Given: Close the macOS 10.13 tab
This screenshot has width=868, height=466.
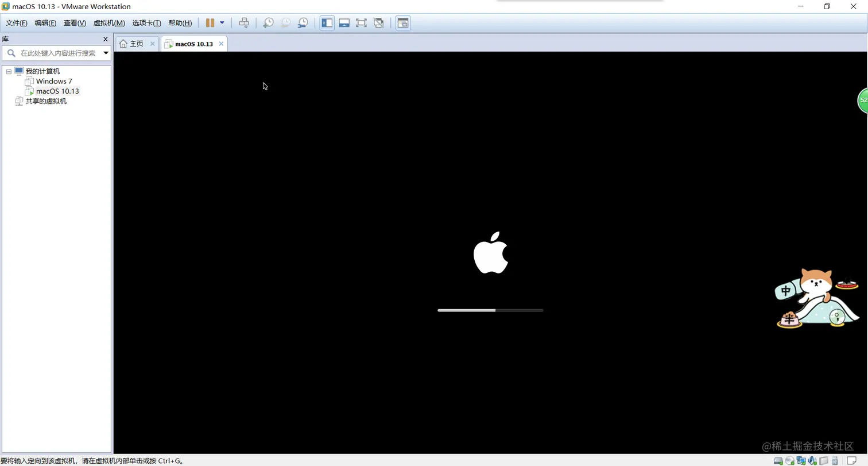Looking at the screenshot, I should (221, 44).
